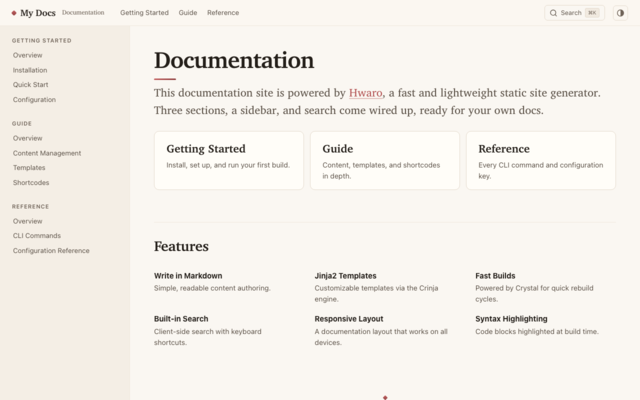Image resolution: width=640 pixels, height=400 pixels.
Task: Click the large Documentation page heading
Action: click(x=234, y=60)
